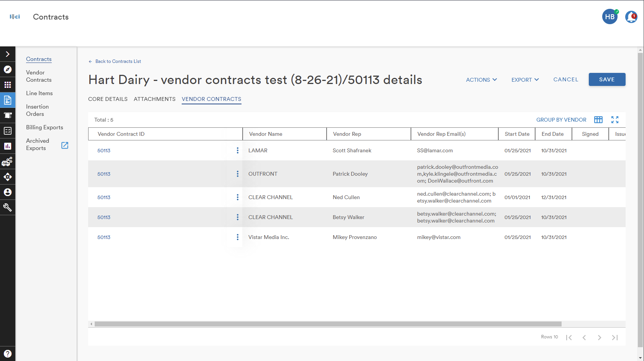Open row menu for Vistar Media row

pyautogui.click(x=238, y=237)
